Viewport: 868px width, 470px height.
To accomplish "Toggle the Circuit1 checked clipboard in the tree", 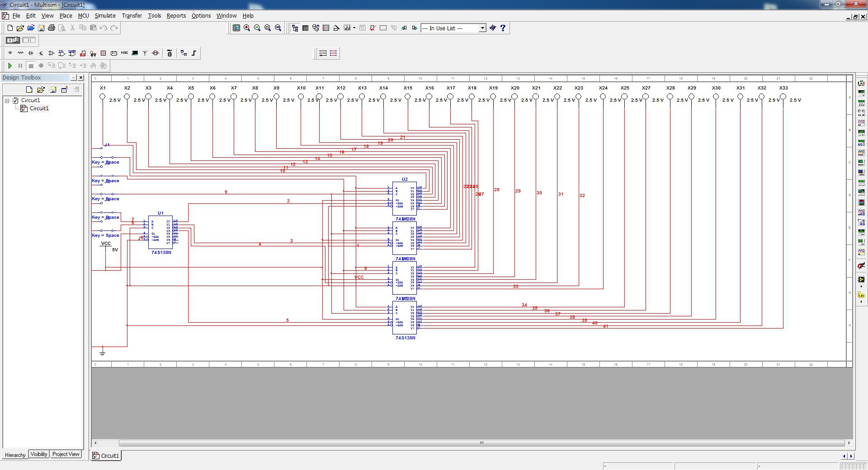I will (16, 100).
